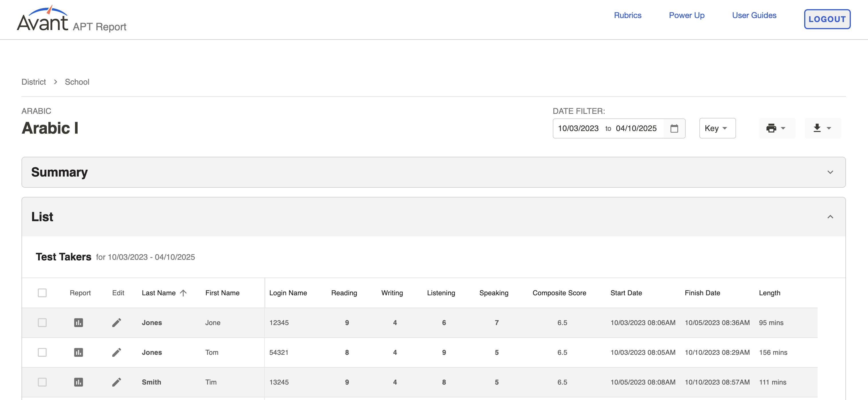Click the start date 10/03/2023 field
Screen dimensions: 868x400
578,128
